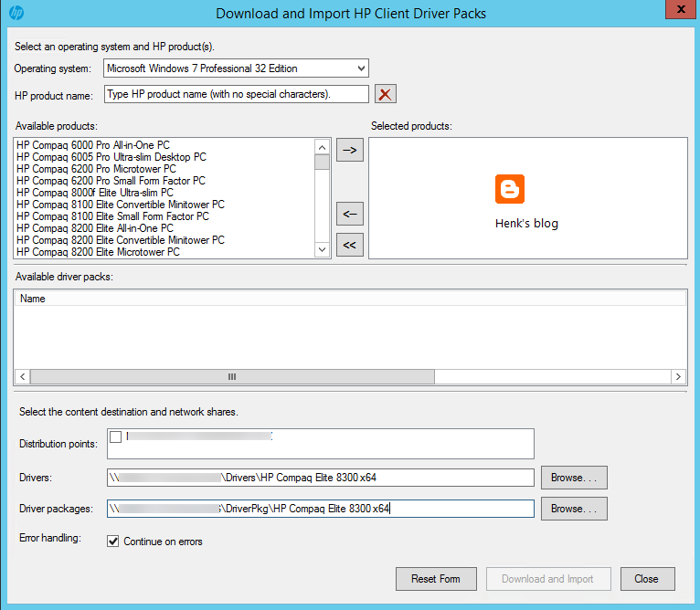The height and width of the screenshot is (610, 700).
Task: Select HP Compaq 6000 Pro All-in-One PC
Action: (93, 145)
